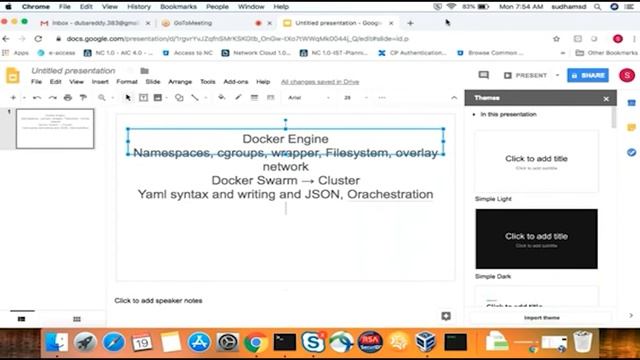The width and height of the screenshot is (640, 360).
Task: Open the Arrange menu
Action: [180, 82]
